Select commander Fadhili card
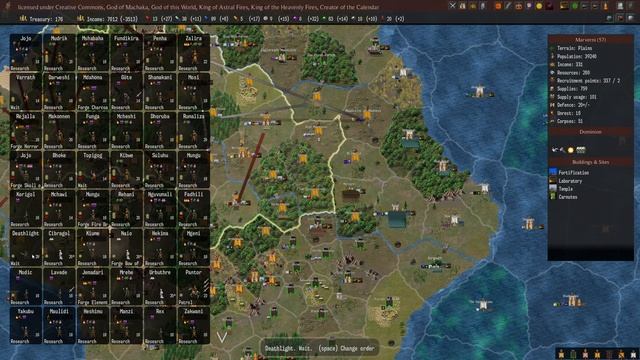 pyautogui.click(x=193, y=209)
